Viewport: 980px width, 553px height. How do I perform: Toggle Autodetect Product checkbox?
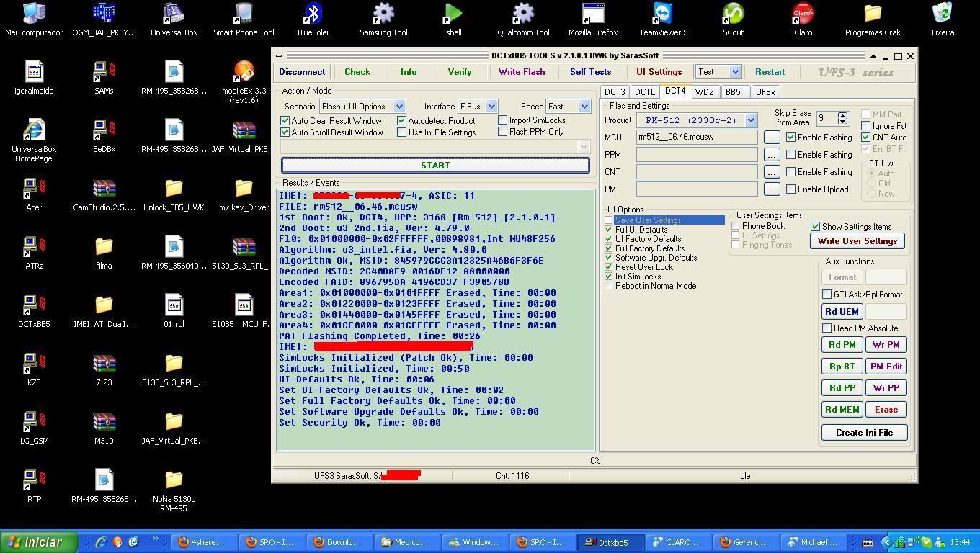(402, 121)
